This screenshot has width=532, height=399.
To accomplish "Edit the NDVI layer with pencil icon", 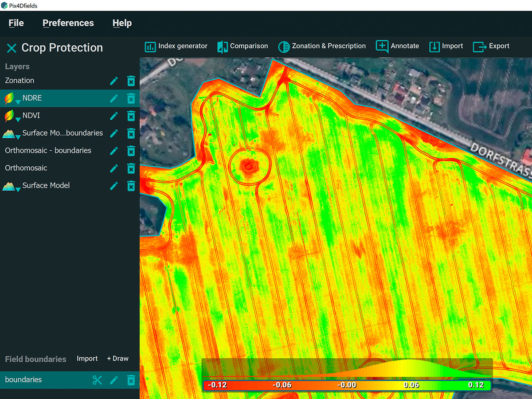I will tap(114, 116).
